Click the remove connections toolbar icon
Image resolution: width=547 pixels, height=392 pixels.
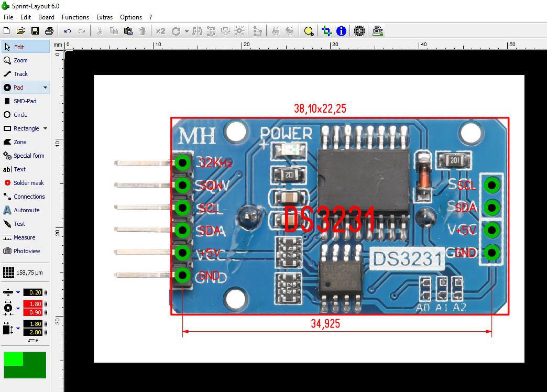click(257, 31)
